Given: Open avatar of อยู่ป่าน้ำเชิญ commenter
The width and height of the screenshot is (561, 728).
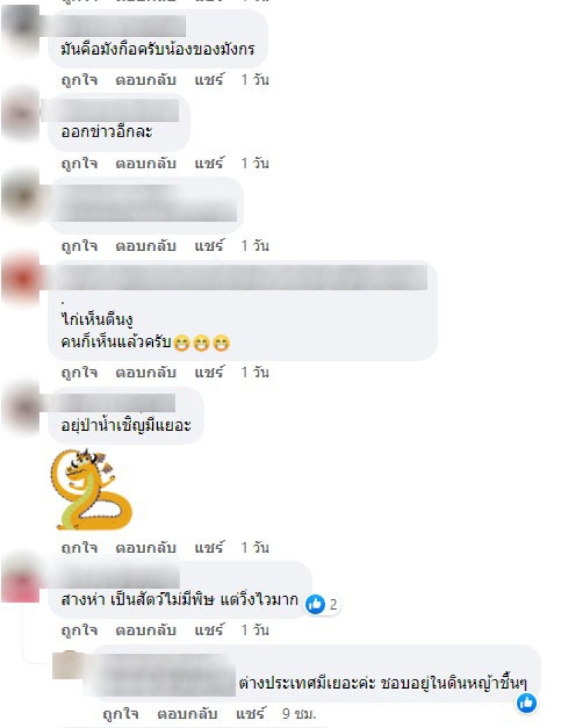Looking at the screenshot, I should tap(21, 406).
